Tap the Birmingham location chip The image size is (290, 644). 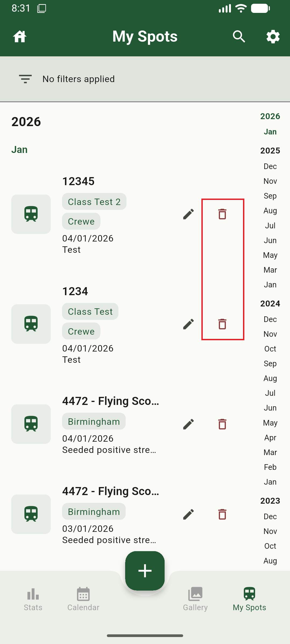tap(94, 422)
